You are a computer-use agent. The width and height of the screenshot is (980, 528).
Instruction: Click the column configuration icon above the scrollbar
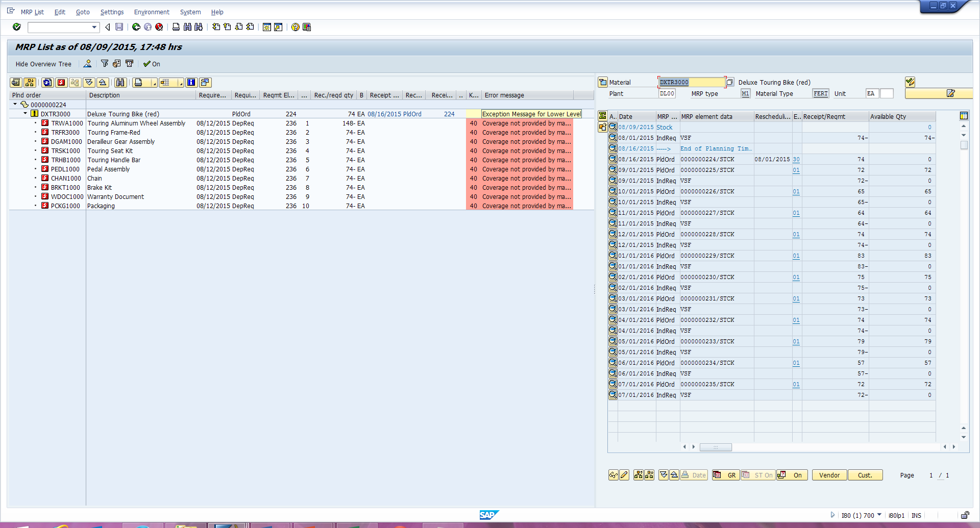[964, 116]
